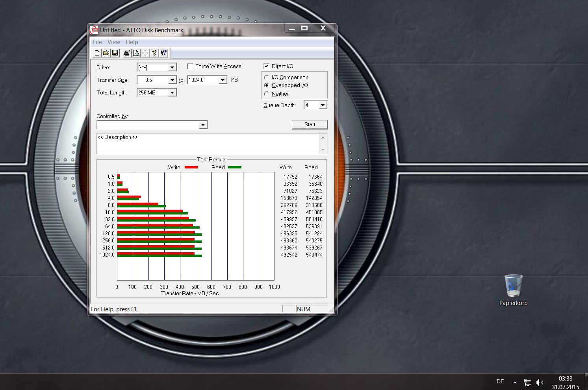The width and height of the screenshot is (588, 390).
Task: Click description box scroll up arrow
Action: pyautogui.click(x=323, y=137)
